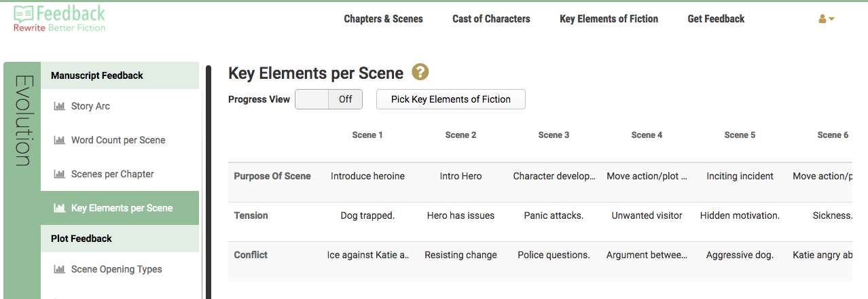This screenshot has height=299, width=868.
Task: Select the Inciting incident cell in Scene 5
Action: (x=740, y=176)
